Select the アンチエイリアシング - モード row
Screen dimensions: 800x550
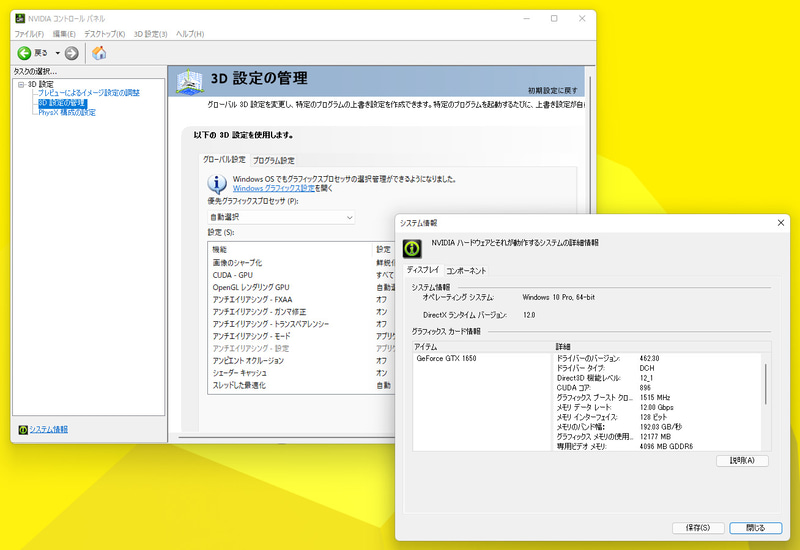click(x=302, y=336)
